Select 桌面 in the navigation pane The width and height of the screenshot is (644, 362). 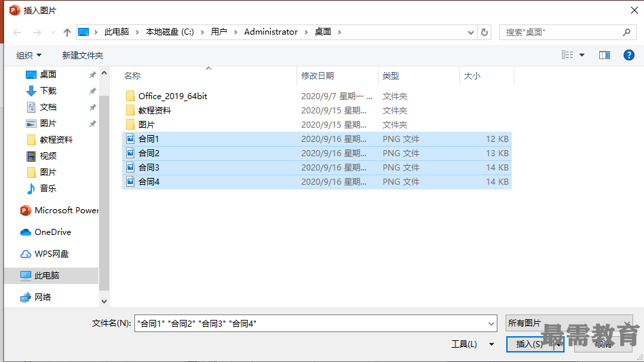48,75
